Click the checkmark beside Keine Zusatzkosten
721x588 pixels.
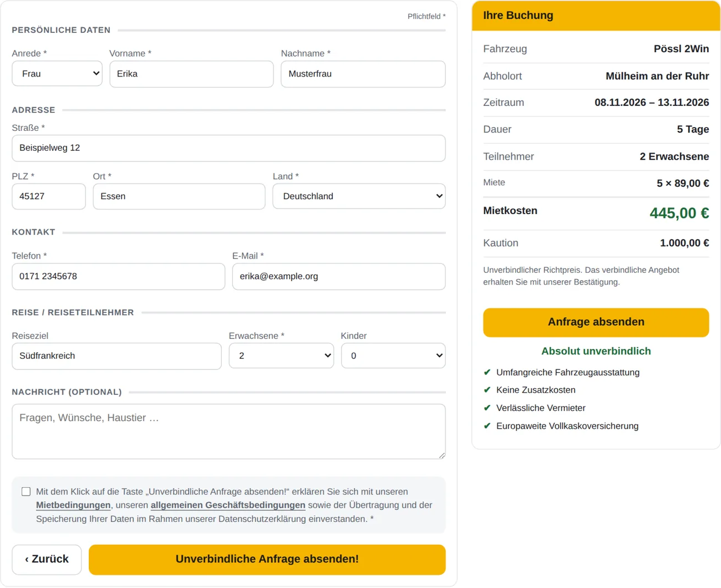point(487,390)
